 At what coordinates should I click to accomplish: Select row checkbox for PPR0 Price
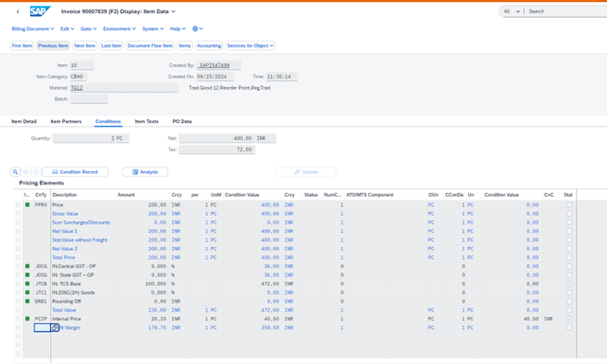tap(18, 204)
